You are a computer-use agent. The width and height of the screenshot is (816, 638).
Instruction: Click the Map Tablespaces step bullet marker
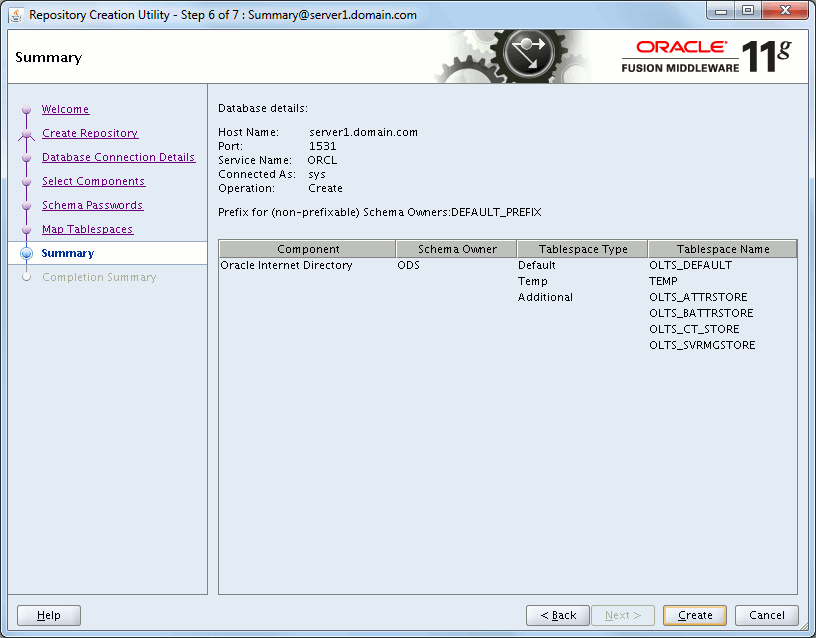(x=27, y=229)
